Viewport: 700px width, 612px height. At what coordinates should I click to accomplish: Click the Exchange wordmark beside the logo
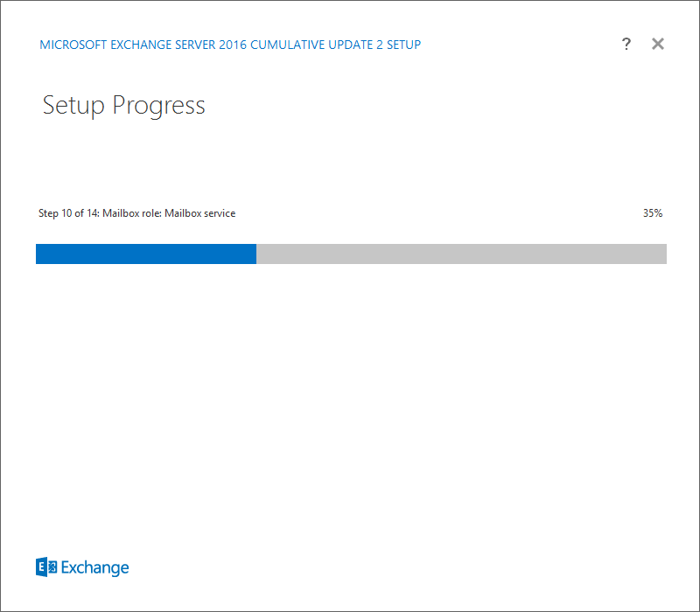pos(94,567)
